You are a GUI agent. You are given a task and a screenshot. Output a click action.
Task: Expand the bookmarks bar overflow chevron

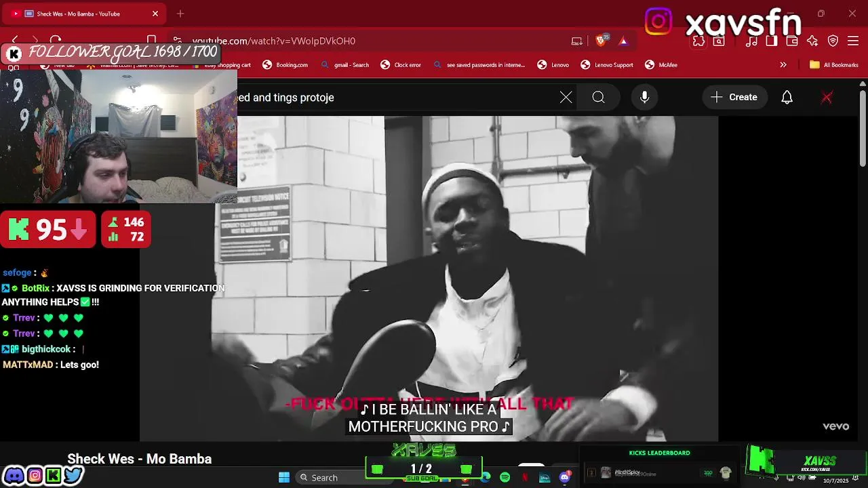point(783,65)
